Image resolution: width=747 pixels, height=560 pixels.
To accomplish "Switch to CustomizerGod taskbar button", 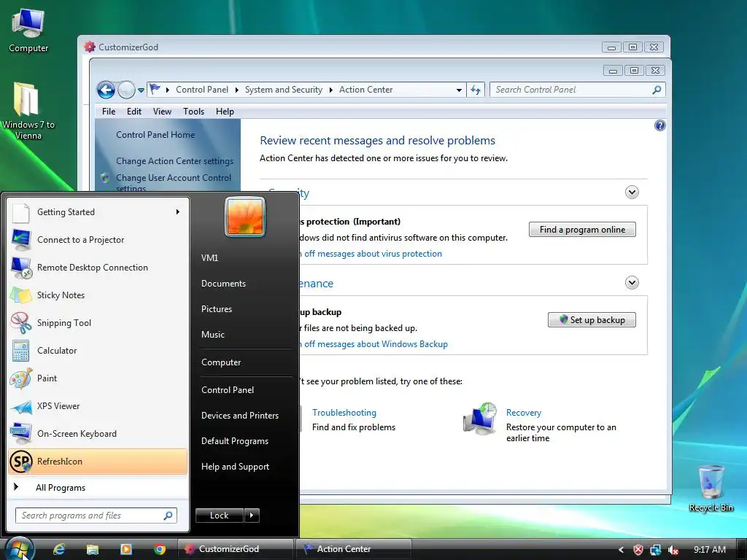I will (x=236, y=549).
